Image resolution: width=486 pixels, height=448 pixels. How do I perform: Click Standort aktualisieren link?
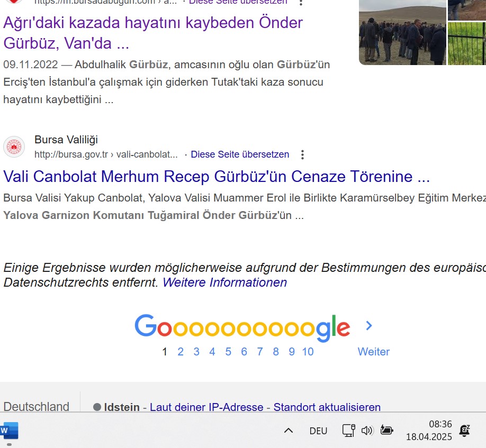click(x=327, y=407)
